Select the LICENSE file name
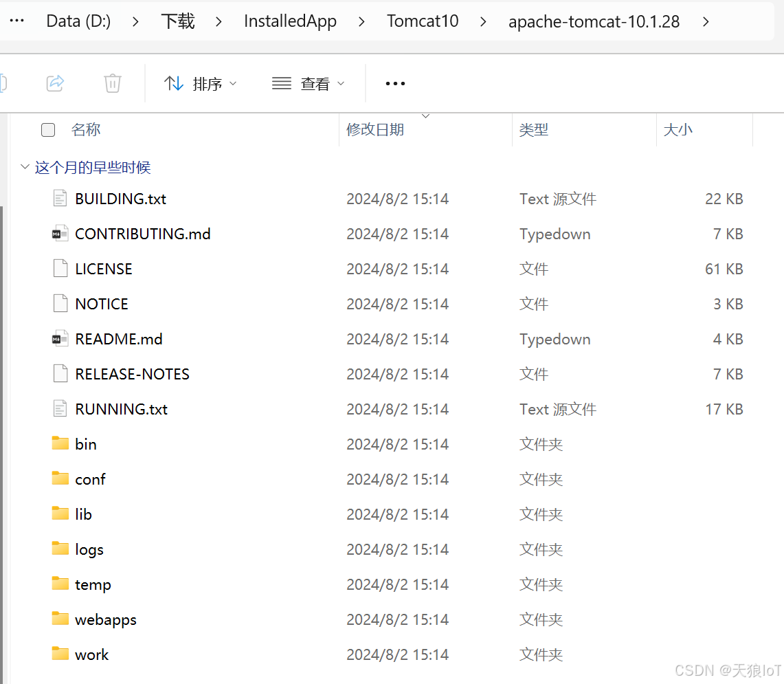Screen dimensions: 784x684 click(104, 269)
